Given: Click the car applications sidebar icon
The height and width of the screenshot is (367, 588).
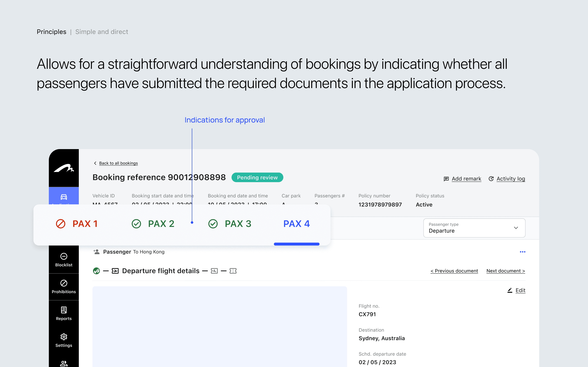Looking at the screenshot, I should click(64, 197).
